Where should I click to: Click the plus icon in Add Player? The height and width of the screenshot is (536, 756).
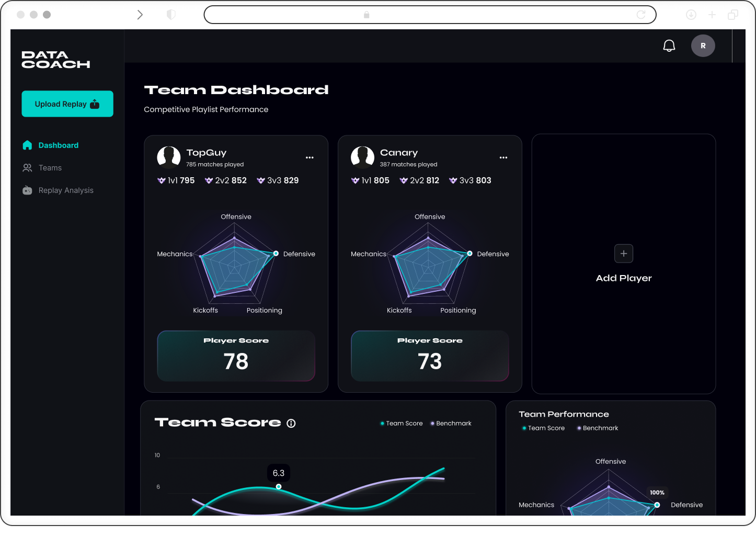[623, 253]
